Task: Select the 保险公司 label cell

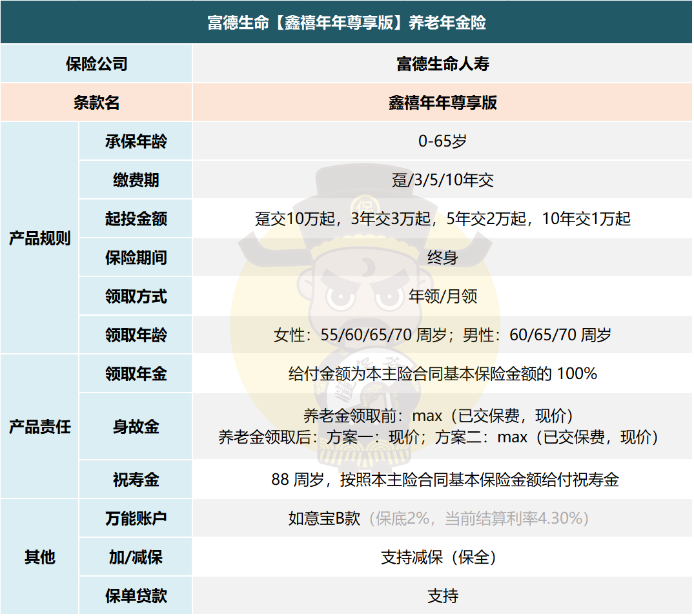Action: [x=96, y=64]
